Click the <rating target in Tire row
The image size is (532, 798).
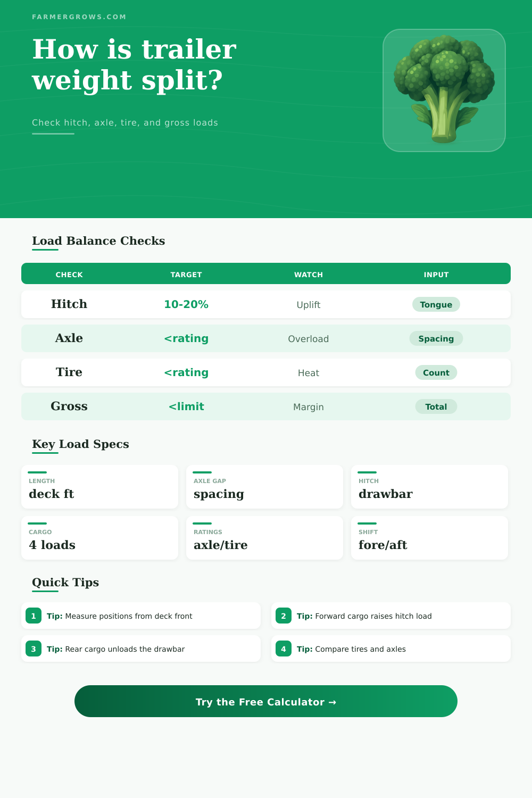click(x=186, y=372)
